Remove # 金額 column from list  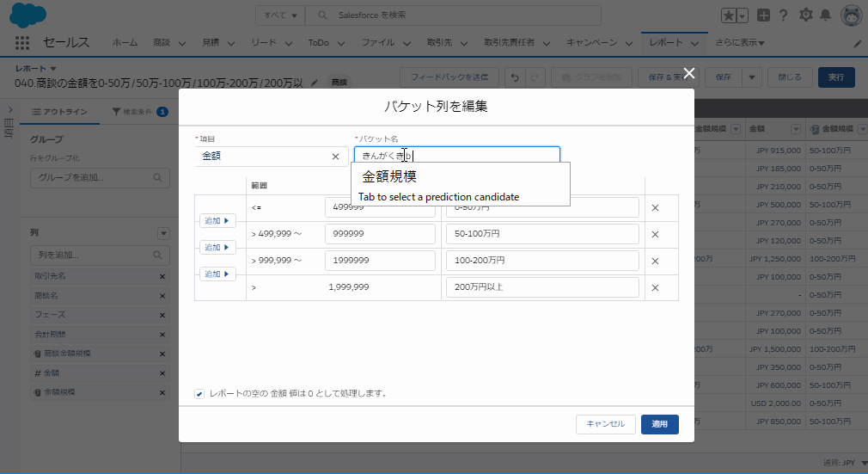click(x=162, y=373)
